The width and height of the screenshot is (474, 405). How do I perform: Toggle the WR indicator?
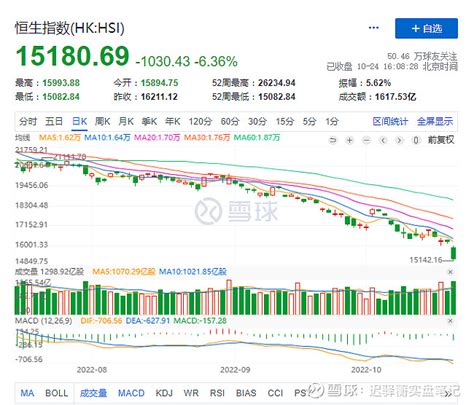pyautogui.click(x=191, y=393)
